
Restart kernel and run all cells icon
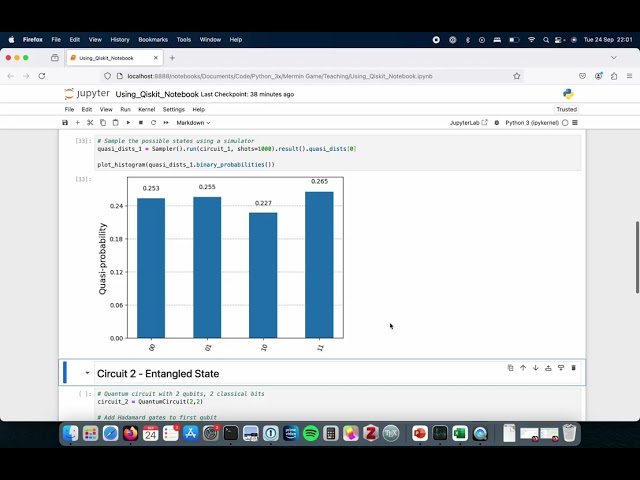point(166,122)
